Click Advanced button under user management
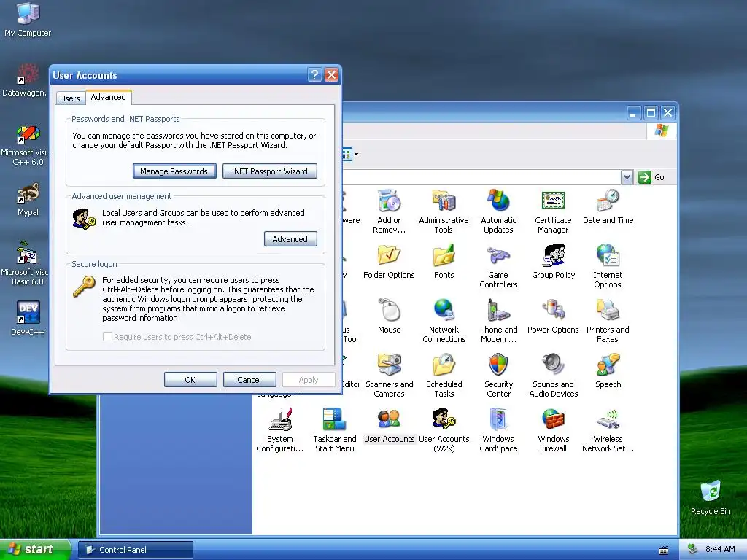This screenshot has width=747, height=560. [x=290, y=239]
